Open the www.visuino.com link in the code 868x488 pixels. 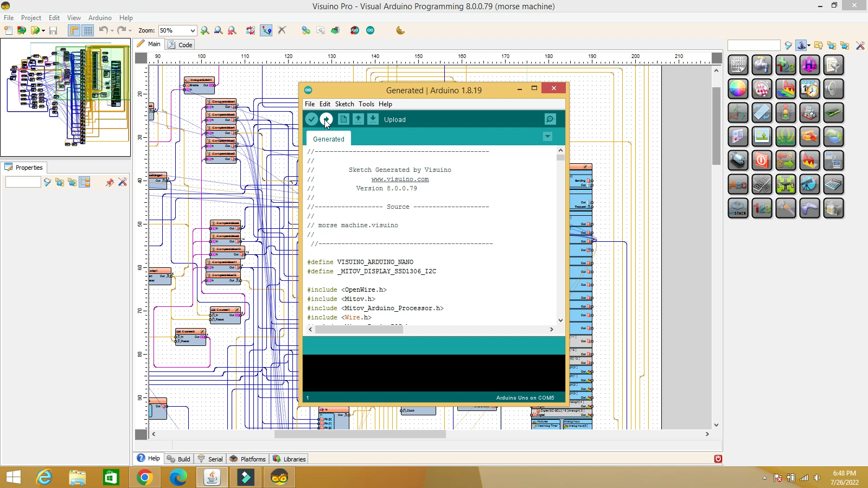400,179
